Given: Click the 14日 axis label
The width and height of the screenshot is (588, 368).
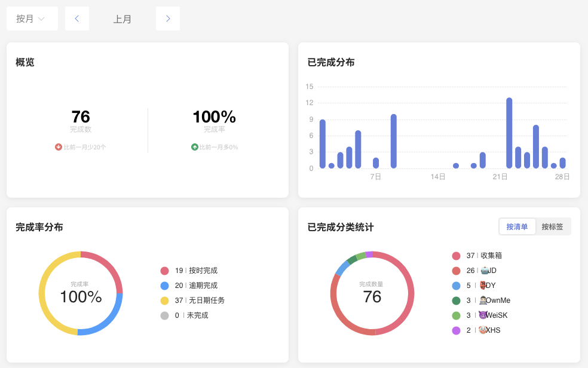Looking at the screenshot, I should (x=438, y=176).
